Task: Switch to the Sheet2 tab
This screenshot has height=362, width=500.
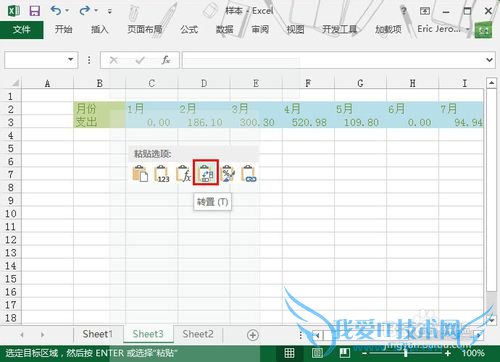Action: pyautogui.click(x=198, y=334)
